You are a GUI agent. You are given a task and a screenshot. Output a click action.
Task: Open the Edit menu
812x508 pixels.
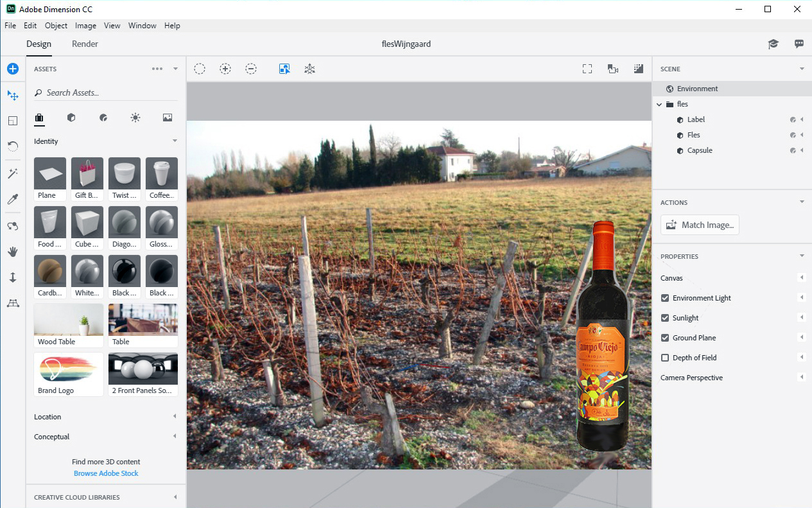pyautogui.click(x=30, y=26)
